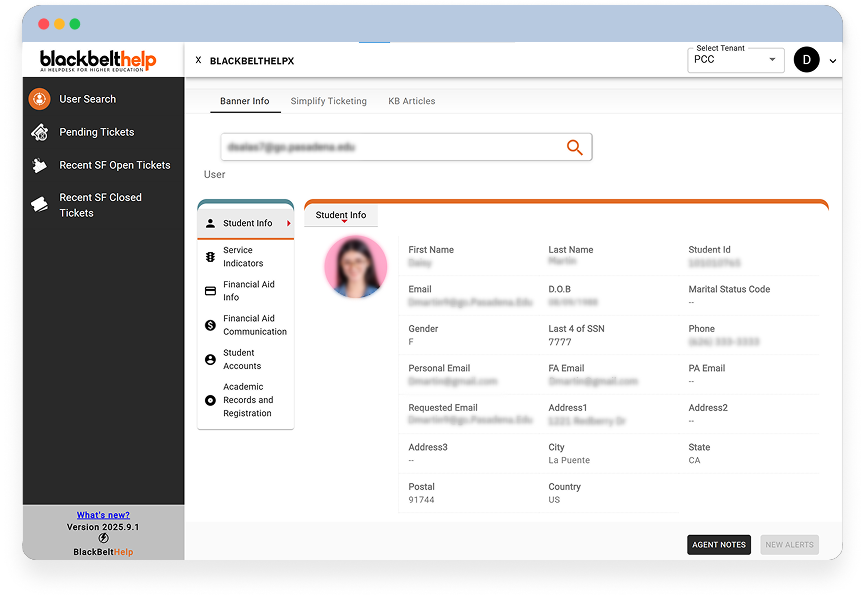Click the Recent SF Open Tickets icon

coord(39,166)
